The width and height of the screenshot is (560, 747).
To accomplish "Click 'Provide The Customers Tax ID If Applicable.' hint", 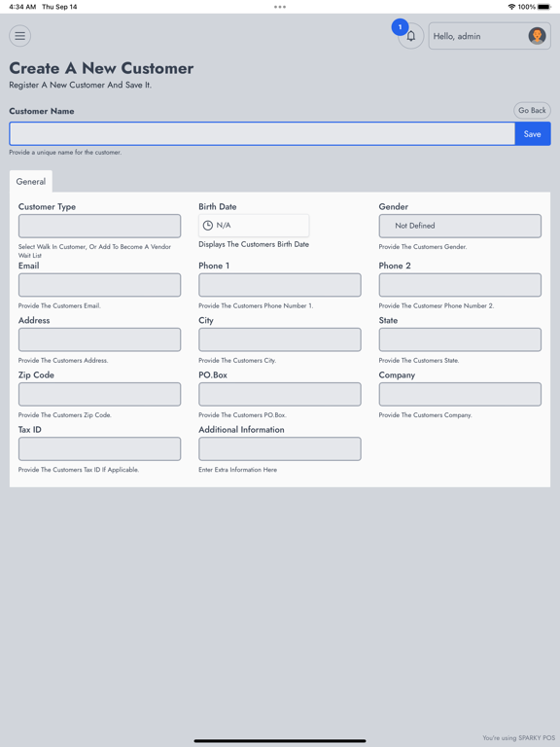I will coord(79,470).
